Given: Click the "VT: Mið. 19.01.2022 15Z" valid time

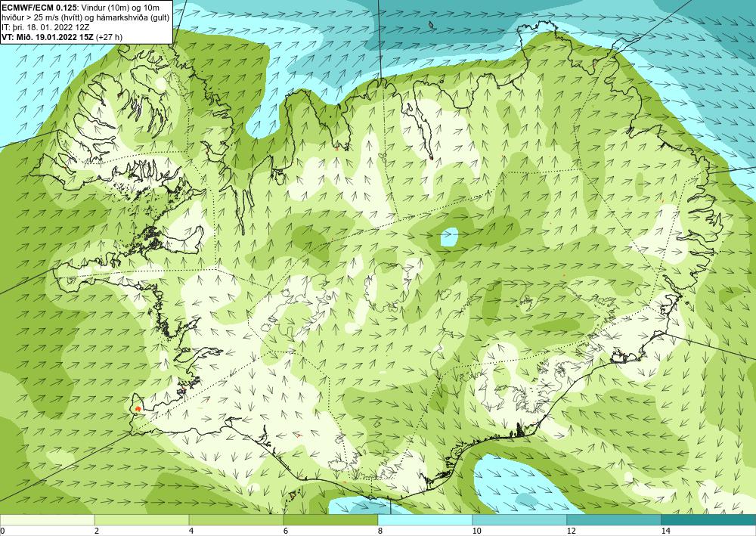Looking at the screenshot, I should pos(48,36).
